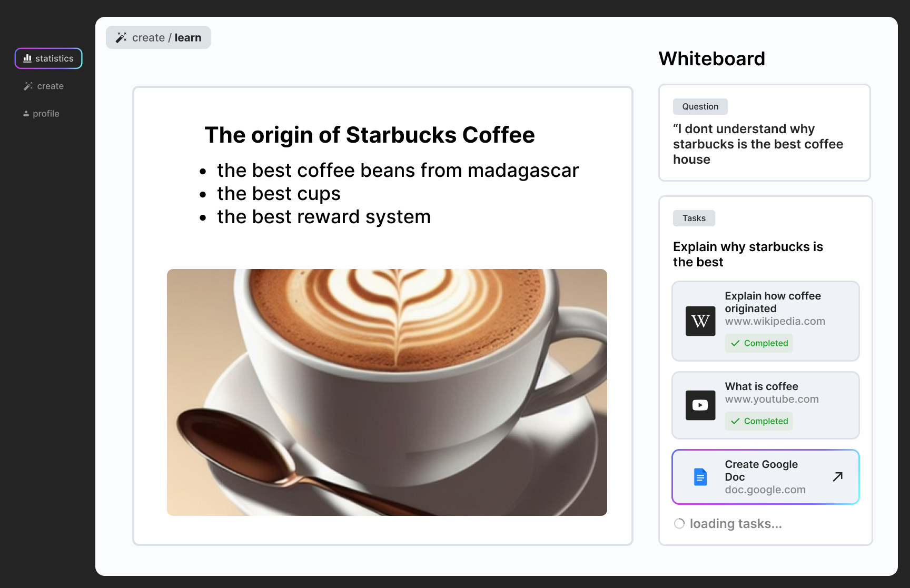The width and height of the screenshot is (910, 588).
Task: Click the Question tag label
Action: (700, 106)
